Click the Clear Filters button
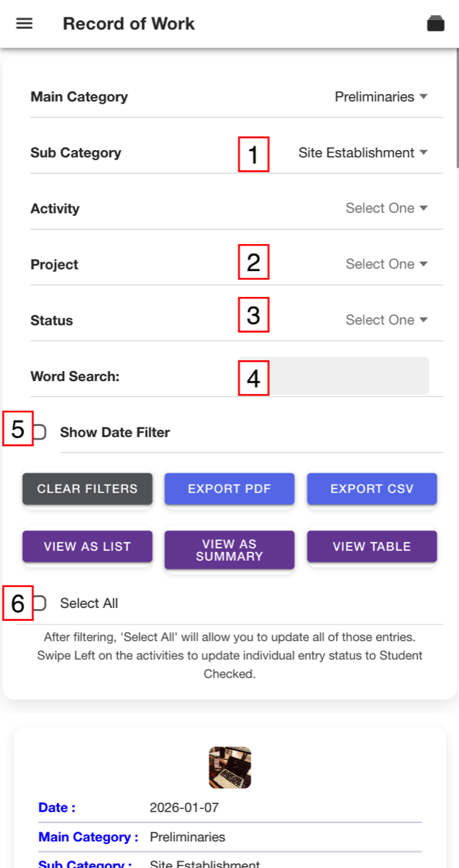Screen dimensions: 459x868 click(88, 489)
